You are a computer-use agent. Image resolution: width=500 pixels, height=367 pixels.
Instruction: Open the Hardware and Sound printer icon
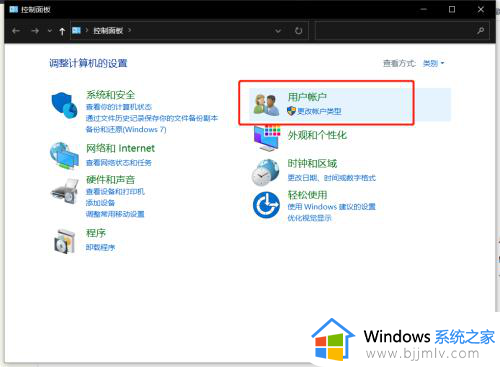click(x=64, y=191)
